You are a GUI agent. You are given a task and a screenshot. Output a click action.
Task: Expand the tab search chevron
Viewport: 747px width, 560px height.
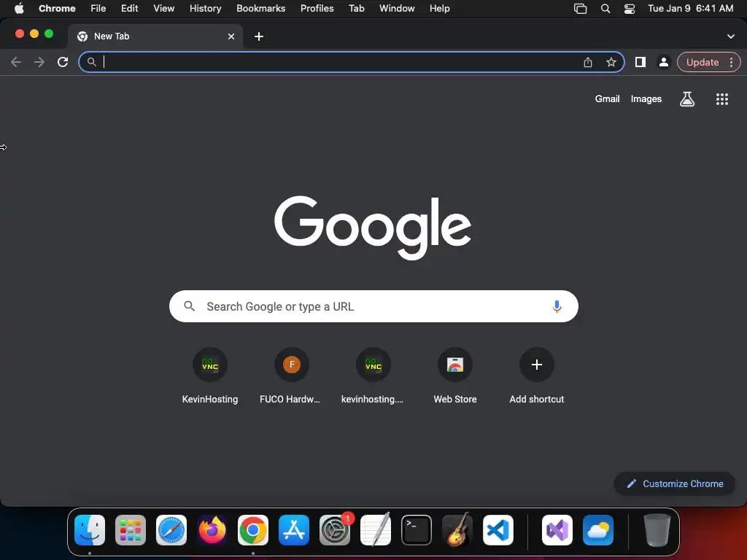[730, 36]
